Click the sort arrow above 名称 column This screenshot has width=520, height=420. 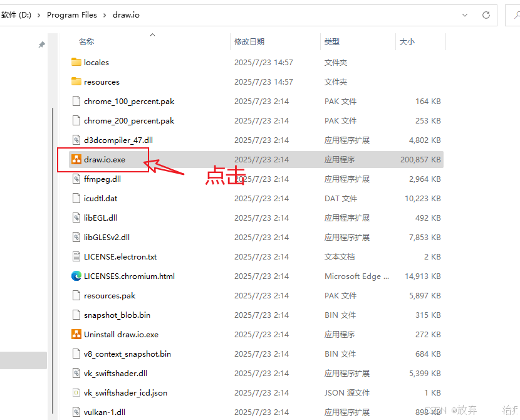pyautogui.click(x=152, y=35)
